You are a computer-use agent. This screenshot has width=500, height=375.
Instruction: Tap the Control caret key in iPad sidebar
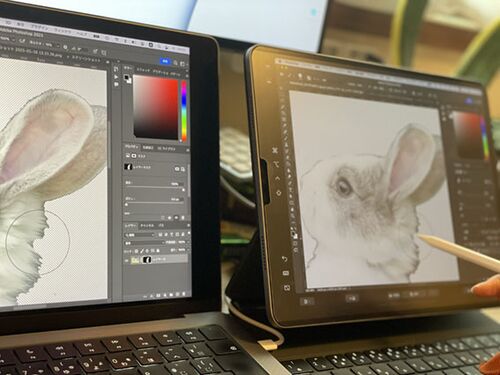[278, 178]
